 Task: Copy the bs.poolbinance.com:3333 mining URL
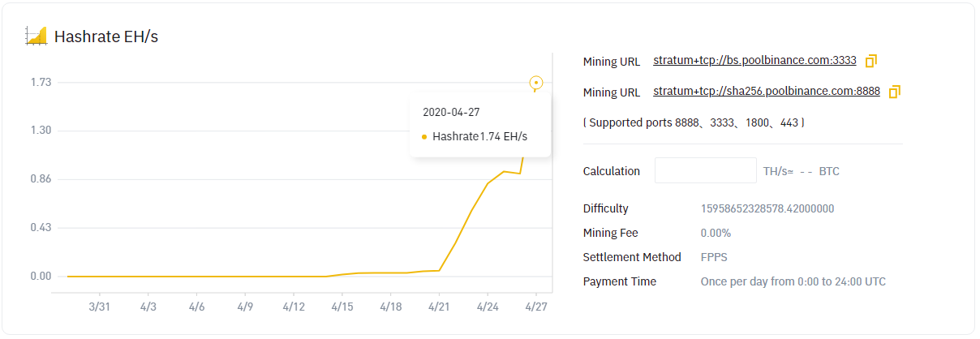[x=871, y=61]
